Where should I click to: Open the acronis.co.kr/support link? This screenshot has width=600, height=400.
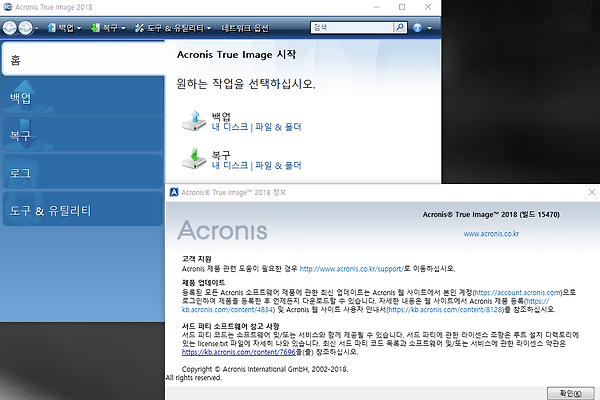coord(351,269)
